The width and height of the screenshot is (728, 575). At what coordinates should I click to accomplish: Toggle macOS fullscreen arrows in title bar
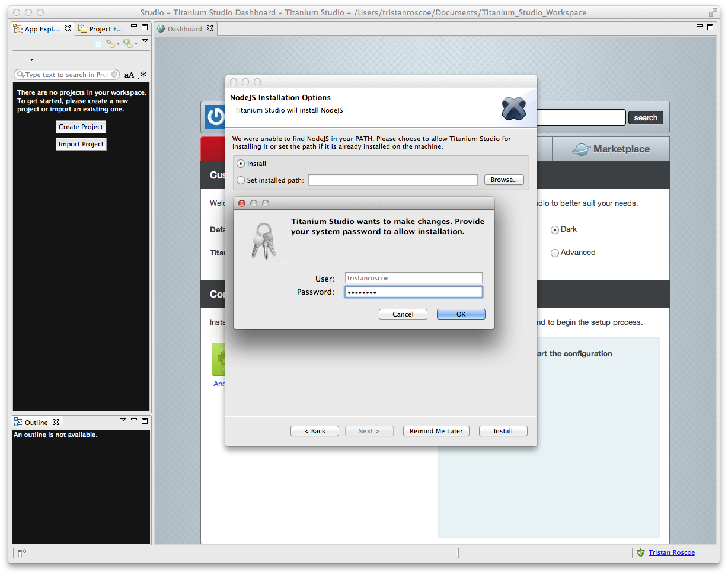(x=713, y=12)
